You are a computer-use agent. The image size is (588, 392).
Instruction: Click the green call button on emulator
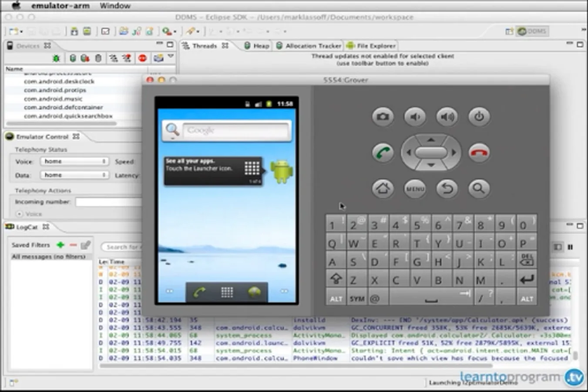pyautogui.click(x=383, y=153)
